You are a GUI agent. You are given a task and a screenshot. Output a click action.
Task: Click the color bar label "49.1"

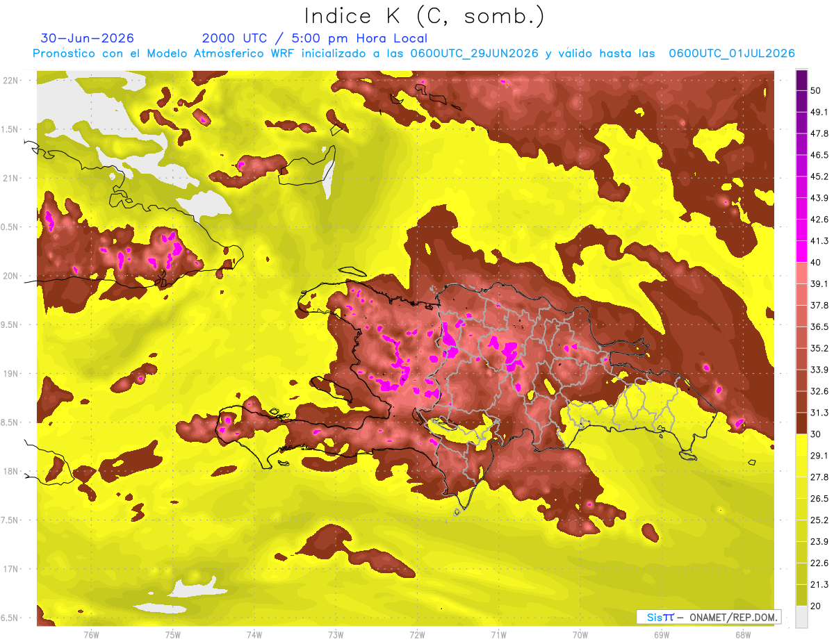[819, 112]
